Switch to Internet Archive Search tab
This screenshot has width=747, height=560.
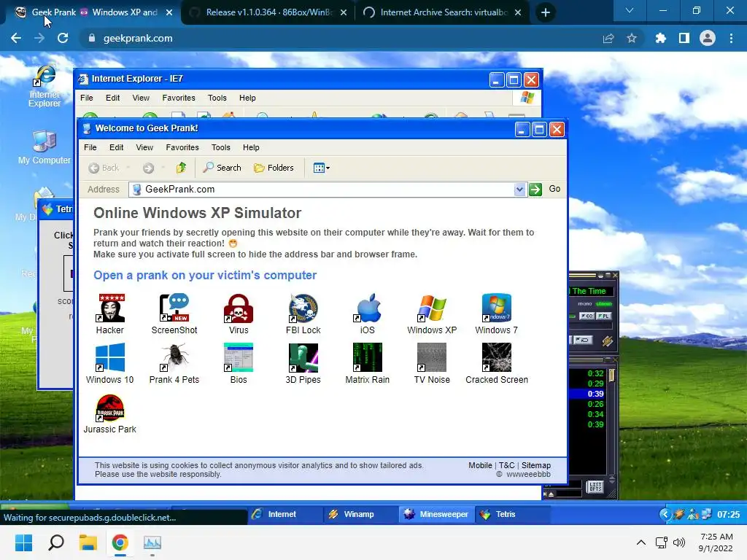tap(443, 12)
